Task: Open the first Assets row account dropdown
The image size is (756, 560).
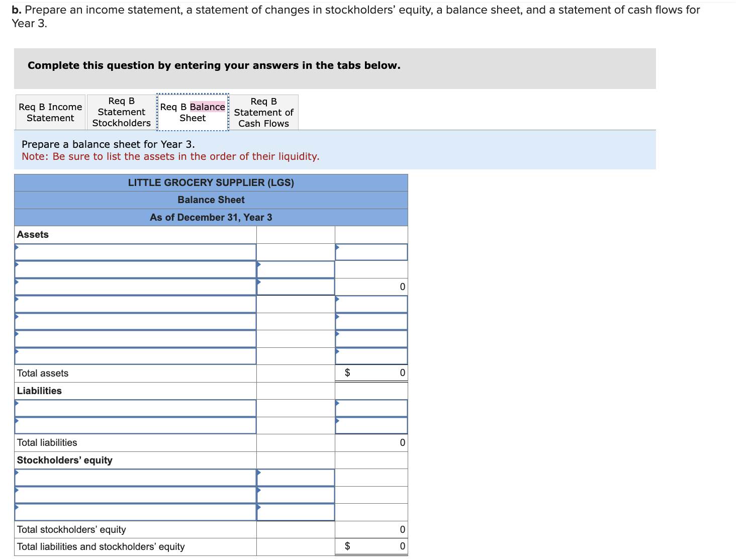Action: [x=136, y=252]
